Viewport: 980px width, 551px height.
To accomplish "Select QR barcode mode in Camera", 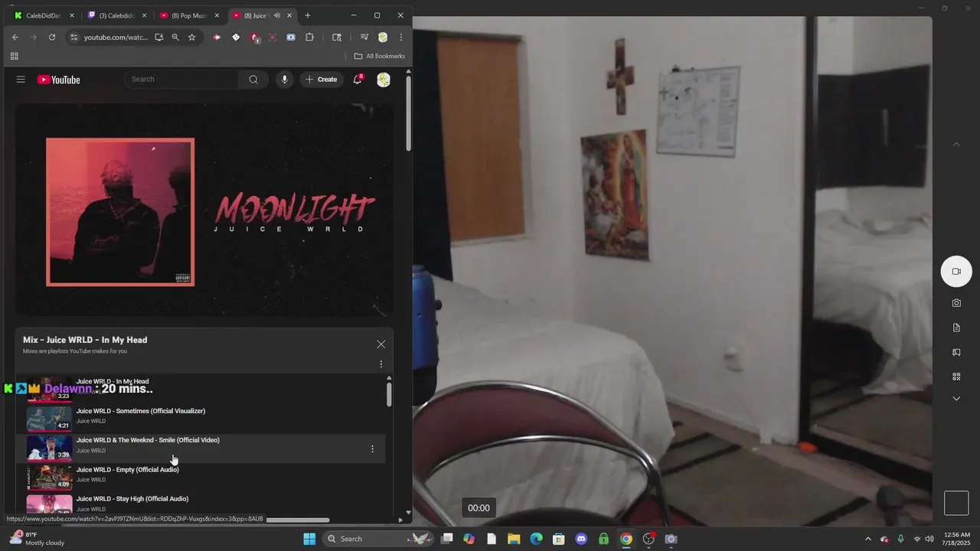I will pyautogui.click(x=956, y=377).
